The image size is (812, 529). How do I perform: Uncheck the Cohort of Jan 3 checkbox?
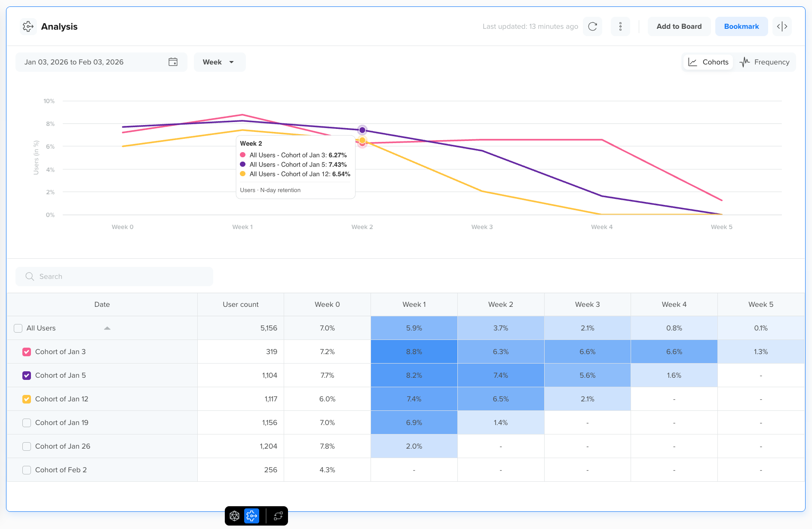coord(27,352)
